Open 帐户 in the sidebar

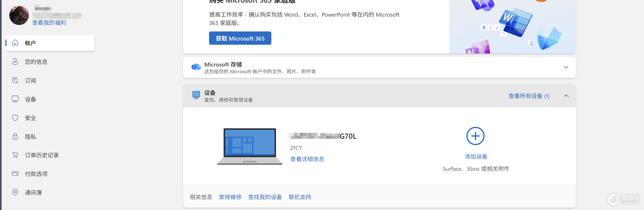(x=50, y=43)
